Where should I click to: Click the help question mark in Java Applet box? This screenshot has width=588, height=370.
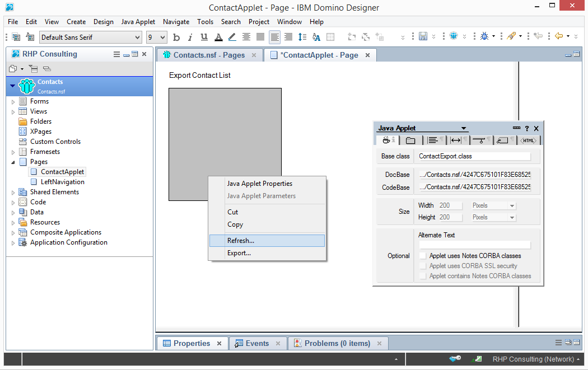tap(527, 128)
